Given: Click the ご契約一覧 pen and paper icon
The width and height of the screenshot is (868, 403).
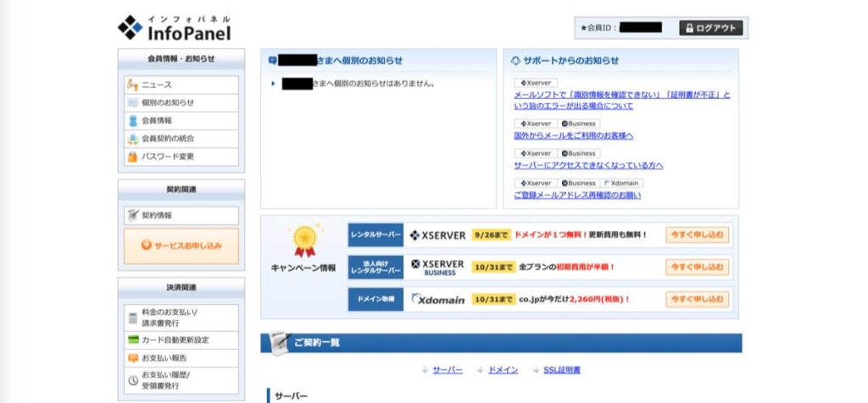Looking at the screenshot, I should click(280, 343).
